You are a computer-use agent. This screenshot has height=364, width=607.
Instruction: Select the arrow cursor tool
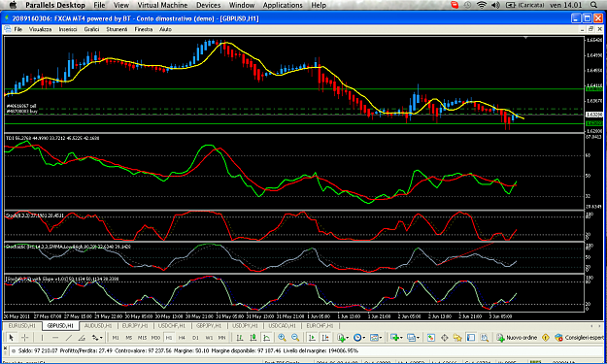[x=12, y=338]
